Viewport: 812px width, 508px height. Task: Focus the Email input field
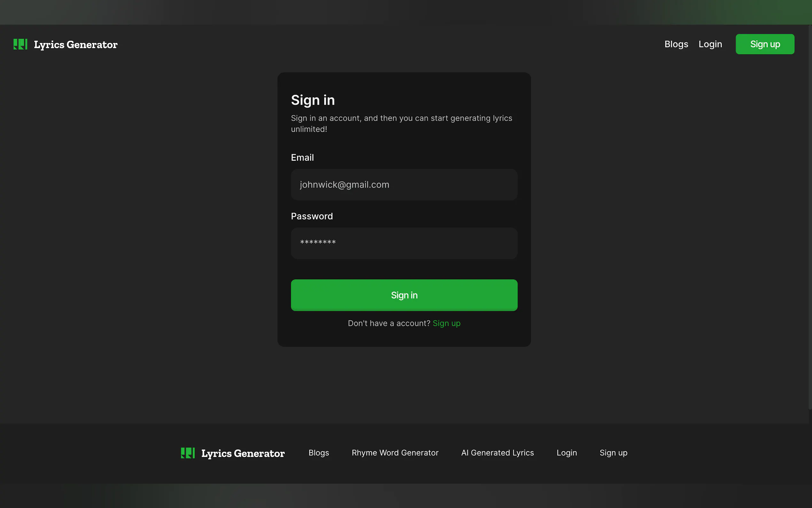pyautogui.click(x=404, y=185)
